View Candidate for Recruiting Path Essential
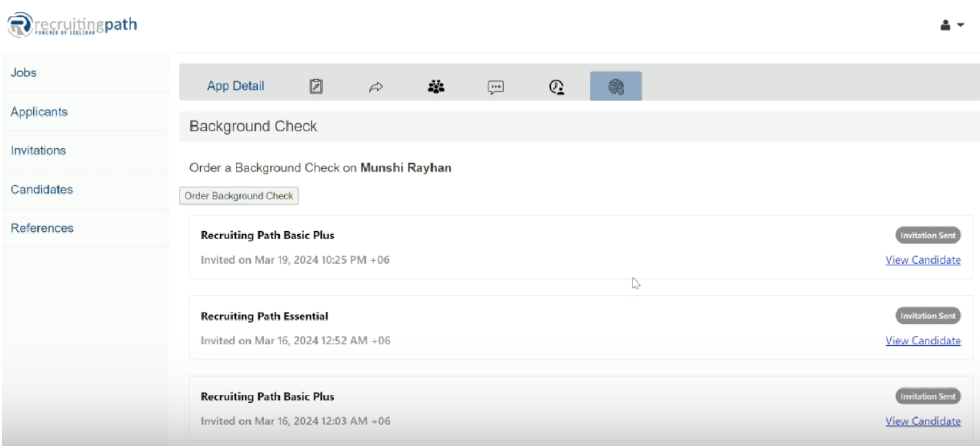This screenshot has height=446, width=980. point(923,341)
